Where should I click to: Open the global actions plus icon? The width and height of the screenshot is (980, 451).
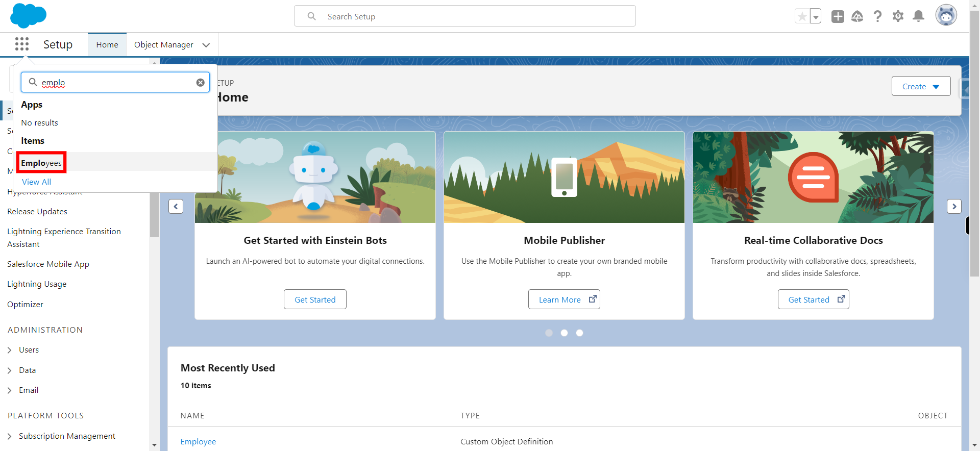click(838, 16)
